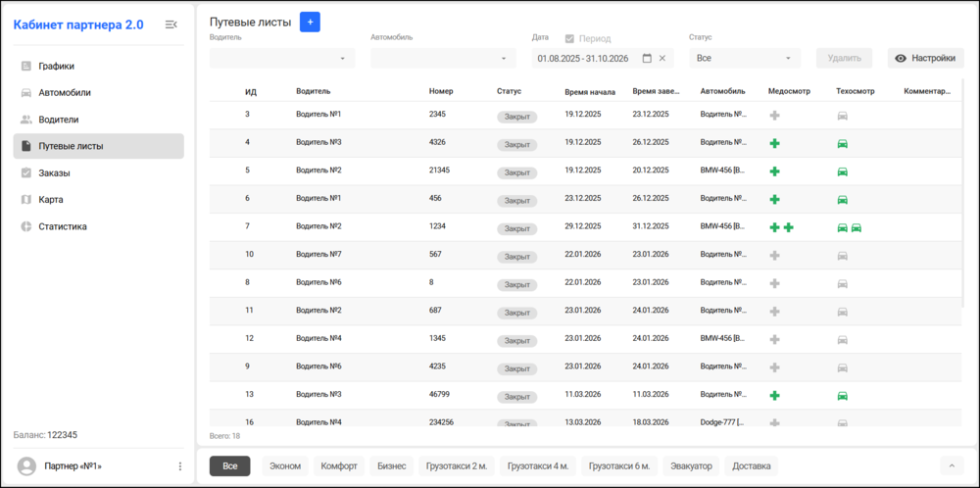The image size is (980, 488).
Task: Expand the Статус dropdown showing Все
Action: coord(745,58)
